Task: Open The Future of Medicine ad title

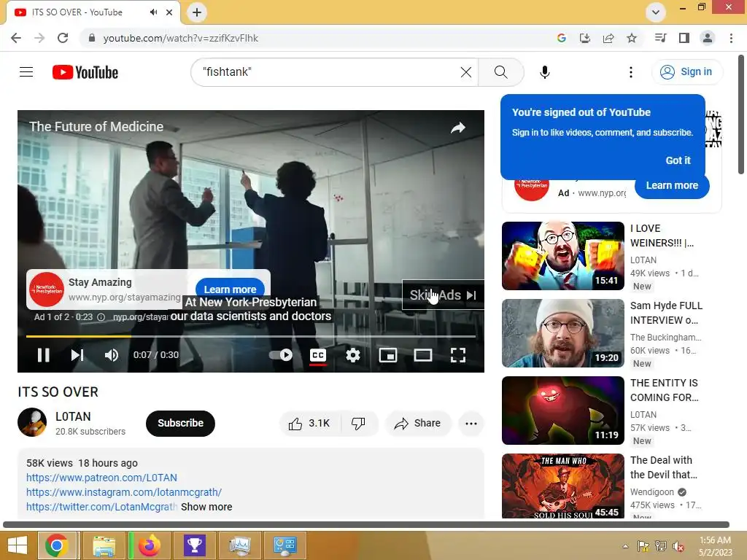Action: [x=96, y=127]
